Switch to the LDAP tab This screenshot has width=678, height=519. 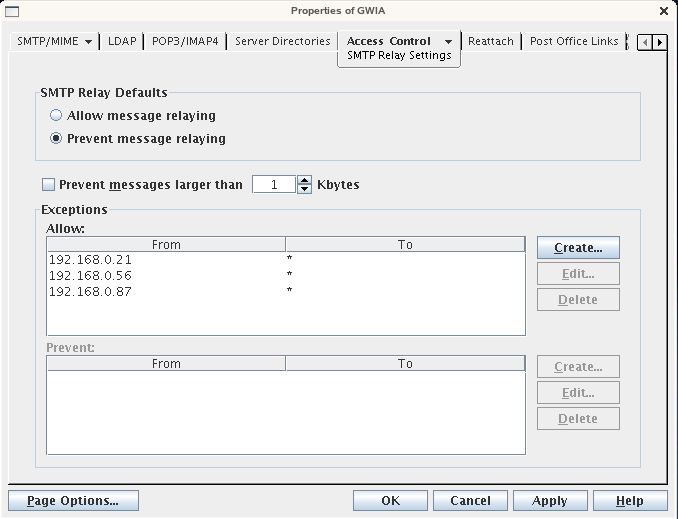tap(122, 42)
